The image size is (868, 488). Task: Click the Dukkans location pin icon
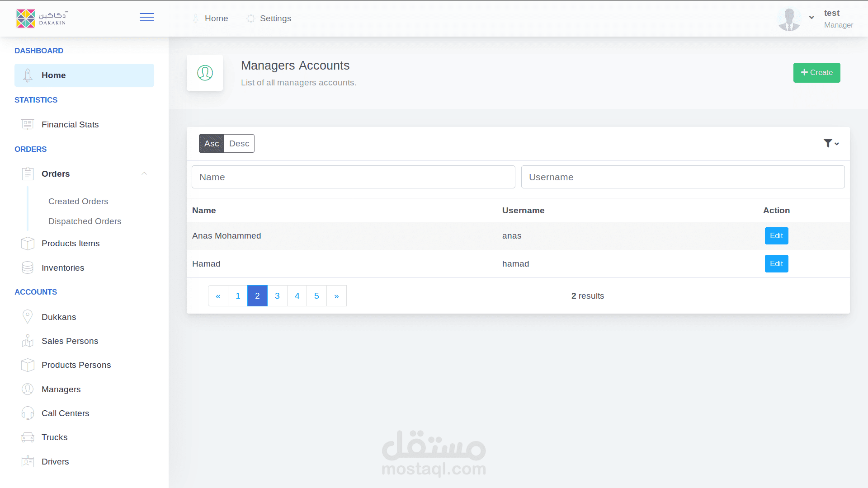(x=28, y=317)
